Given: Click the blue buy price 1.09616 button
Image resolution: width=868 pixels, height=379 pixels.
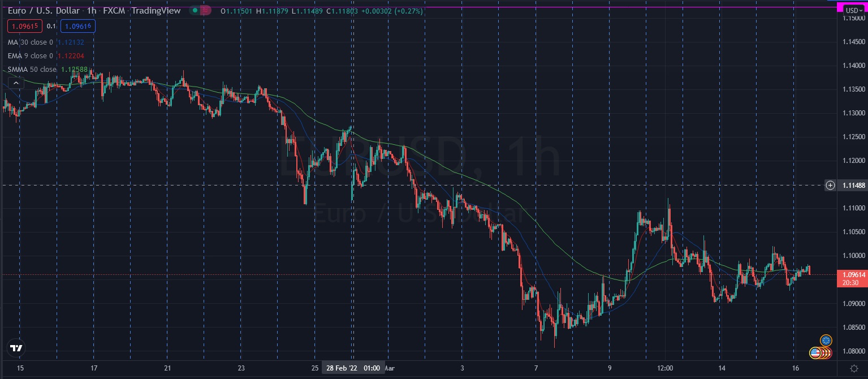Looking at the screenshot, I should coord(77,26).
